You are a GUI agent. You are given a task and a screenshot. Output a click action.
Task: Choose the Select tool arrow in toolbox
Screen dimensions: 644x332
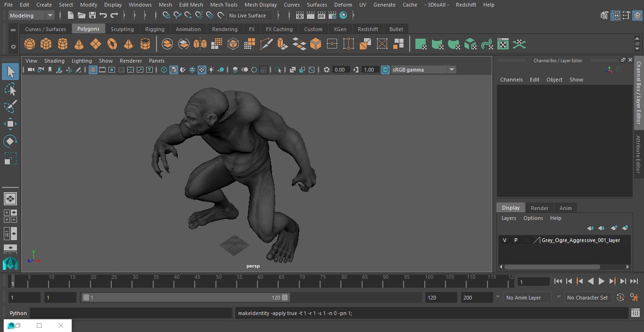[10, 72]
